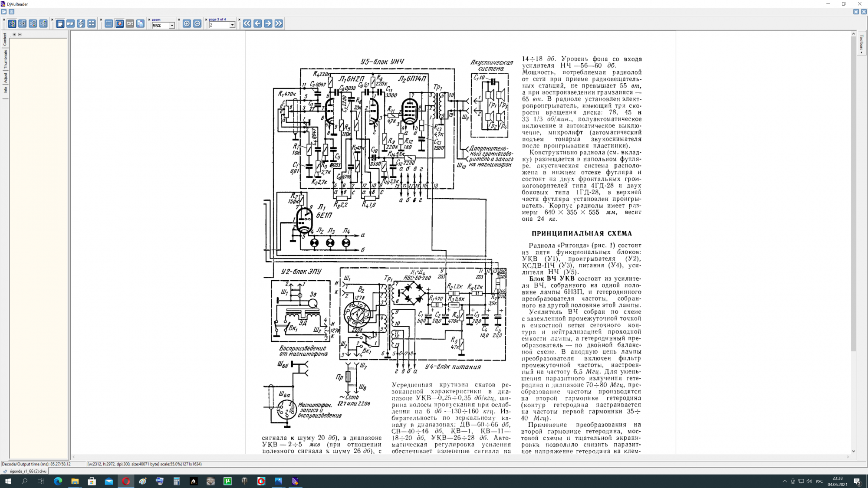Viewport: 868px width, 488px height.
Task: Open the zoom 55% dropdown
Action: coord(172,26)
